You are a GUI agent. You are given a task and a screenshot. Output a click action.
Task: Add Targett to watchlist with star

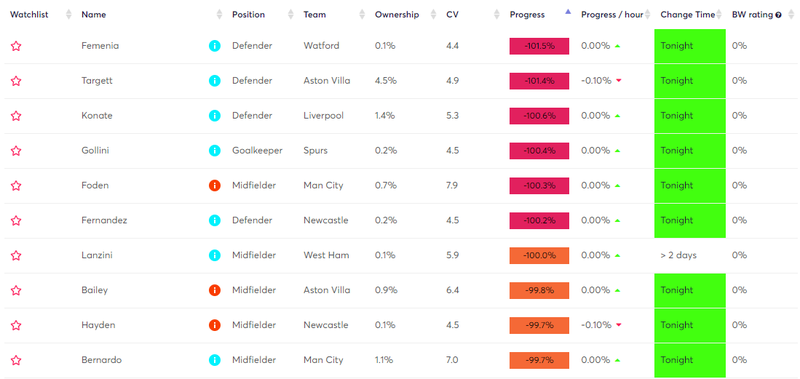click(x=16, y=81)
